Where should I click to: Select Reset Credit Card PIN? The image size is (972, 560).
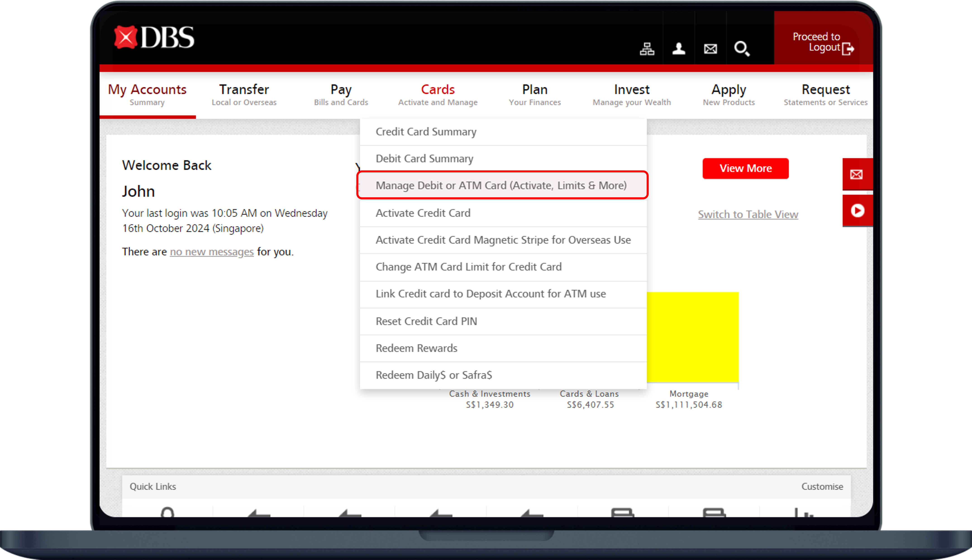(503, 322)
